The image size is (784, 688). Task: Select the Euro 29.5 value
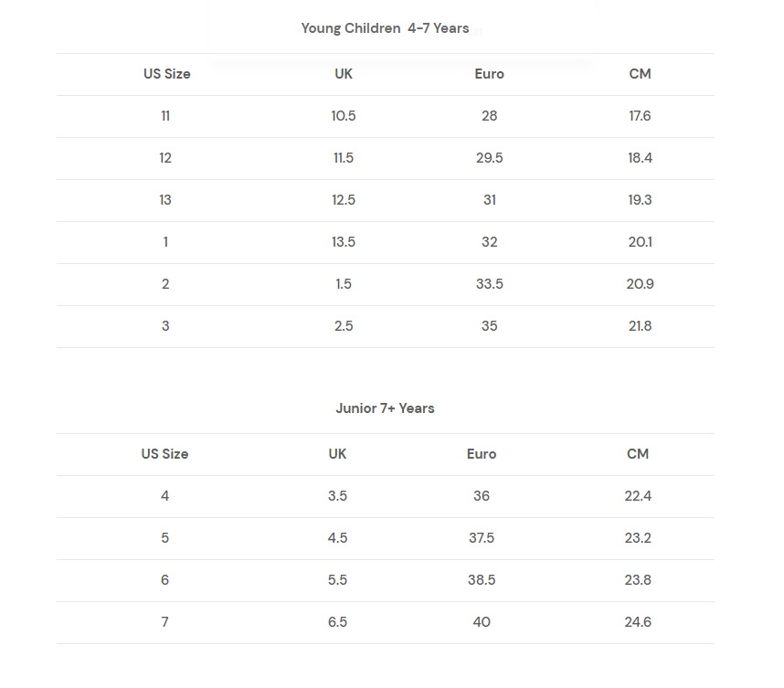tap(489, 158)
